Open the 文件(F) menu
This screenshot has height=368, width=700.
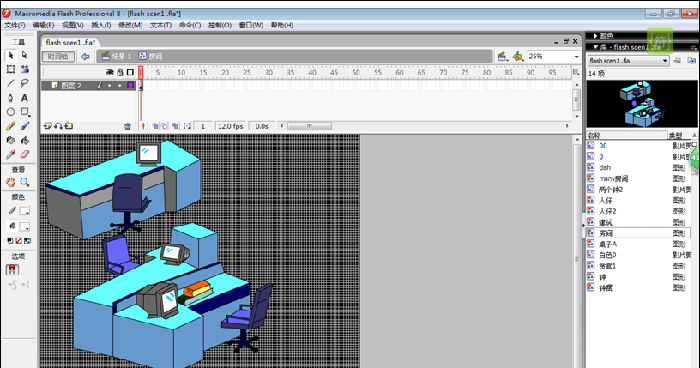click(x=15, y=25)
